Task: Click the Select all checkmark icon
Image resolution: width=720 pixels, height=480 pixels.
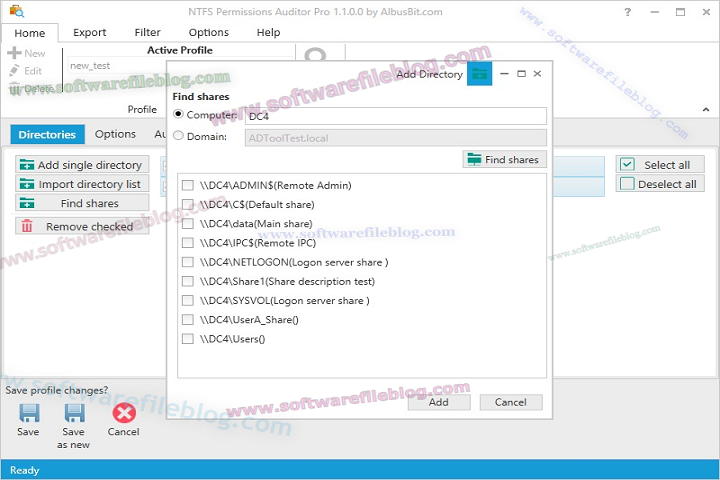Action: click(x=627, y=165)
